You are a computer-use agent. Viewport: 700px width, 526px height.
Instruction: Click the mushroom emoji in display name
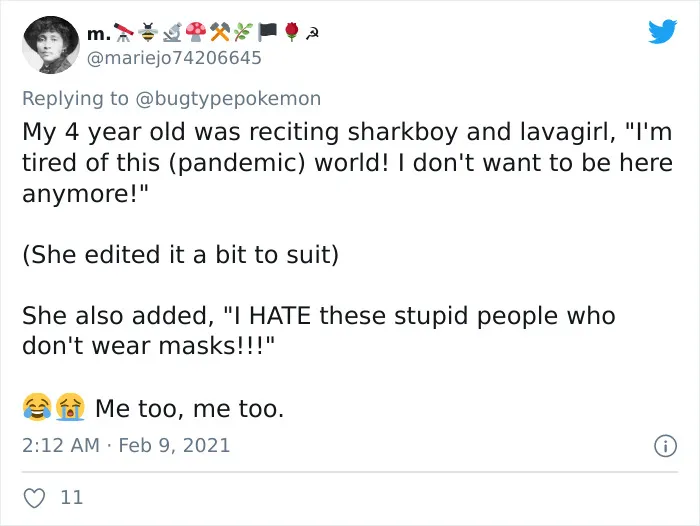196,32
